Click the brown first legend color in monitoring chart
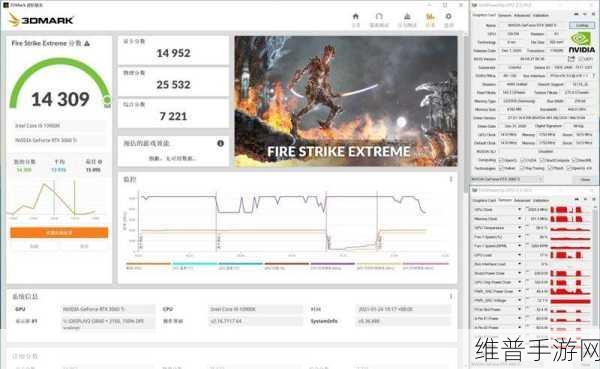600x369 pixels. [x=148, y=263]
